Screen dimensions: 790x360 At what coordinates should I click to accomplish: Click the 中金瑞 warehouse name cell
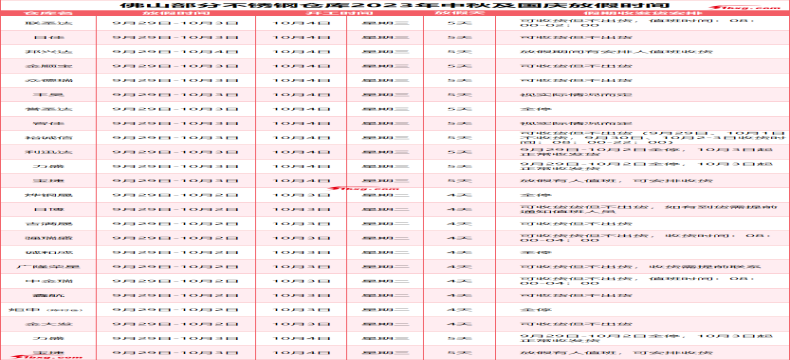click(x=48, y=281)
